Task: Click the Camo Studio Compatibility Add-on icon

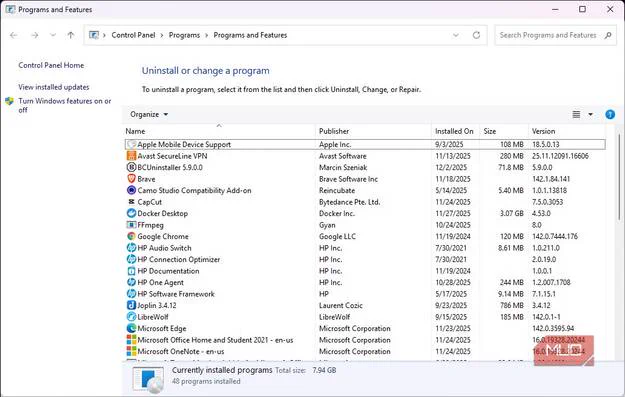Action: pos(132,191)
